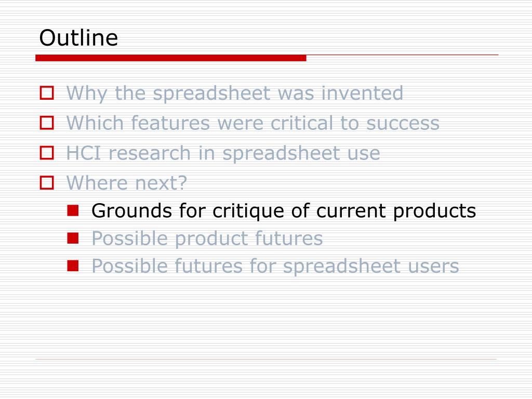The image size is (532, 399).
Task: Click the text 'Possible product futures'
Action: [207, 238]
